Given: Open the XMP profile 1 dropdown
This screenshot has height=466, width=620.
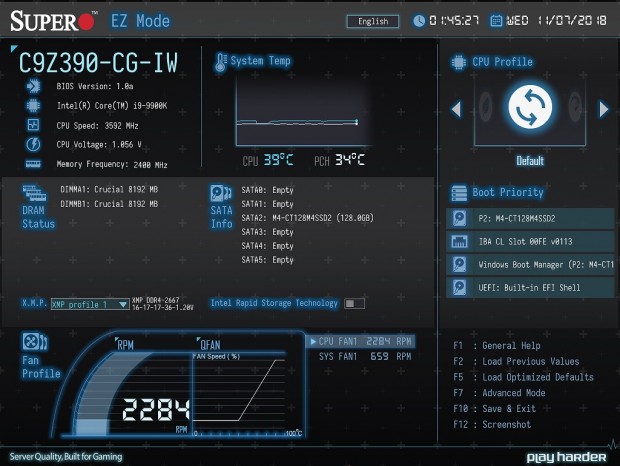Looking at the screenshot, I should [x=90, y=304].
